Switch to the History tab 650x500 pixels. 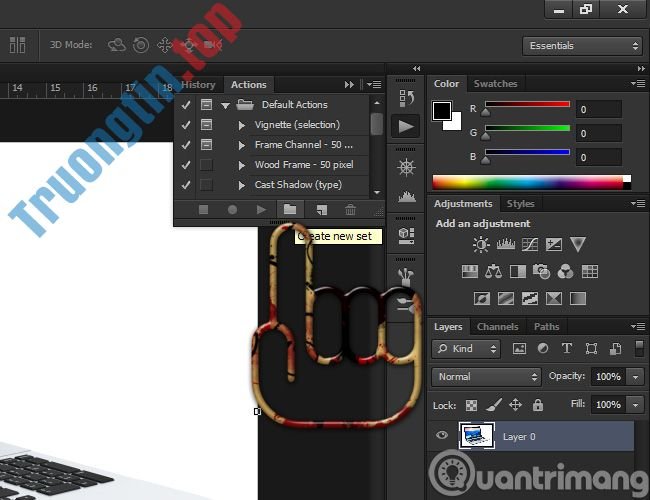[198, 85]
